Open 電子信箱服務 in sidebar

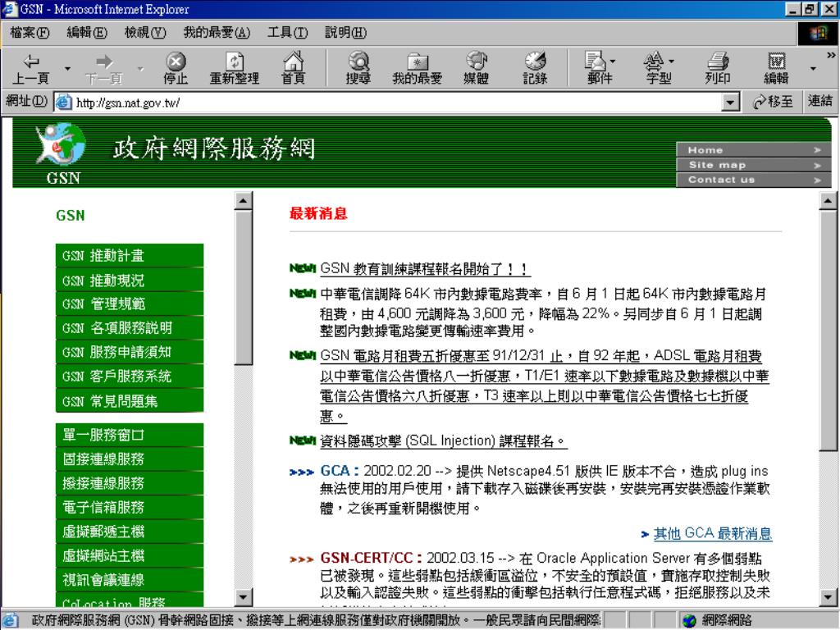pyautogui.click(x=130, y=507)
